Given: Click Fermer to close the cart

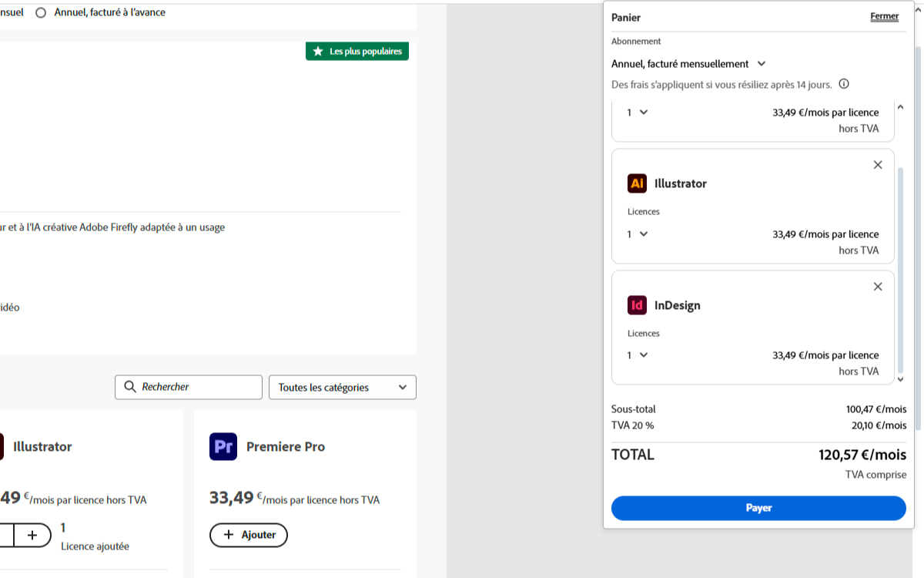Looking at the screenshot, I should (884, 16).
